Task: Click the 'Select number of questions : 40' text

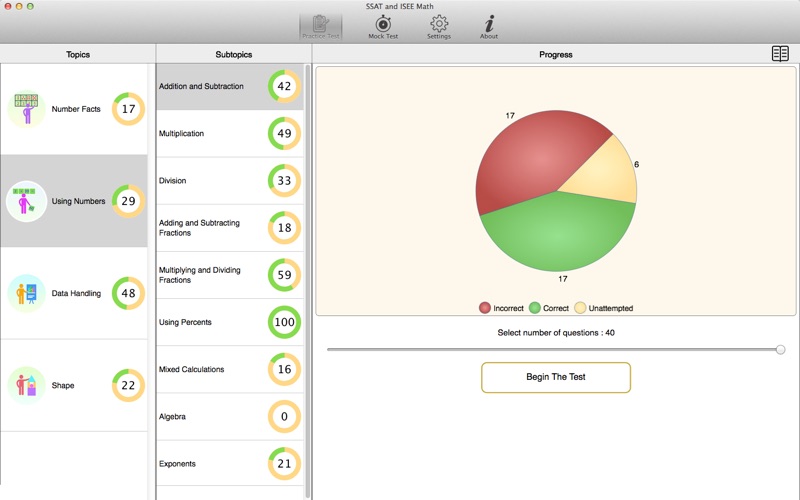Action: point(556,333)
